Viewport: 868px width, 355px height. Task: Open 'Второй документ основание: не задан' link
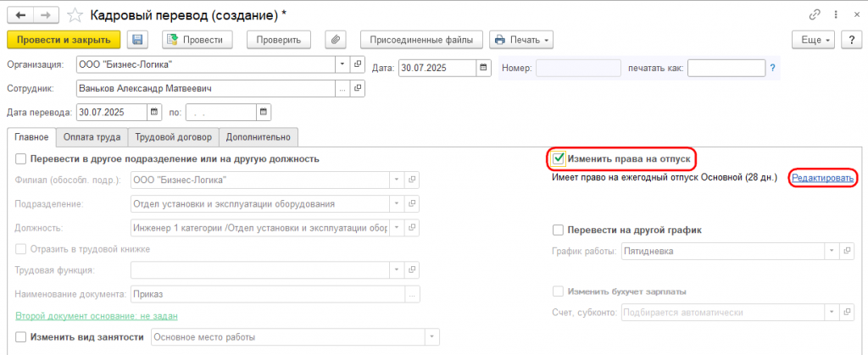pyautogui.click(x=97, y=316)
